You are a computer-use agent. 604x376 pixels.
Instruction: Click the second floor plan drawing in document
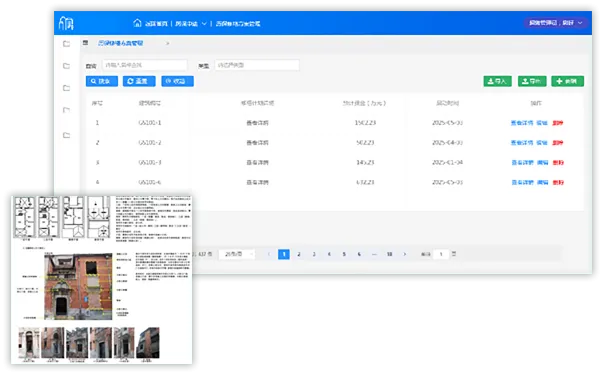tap(48, 217)
